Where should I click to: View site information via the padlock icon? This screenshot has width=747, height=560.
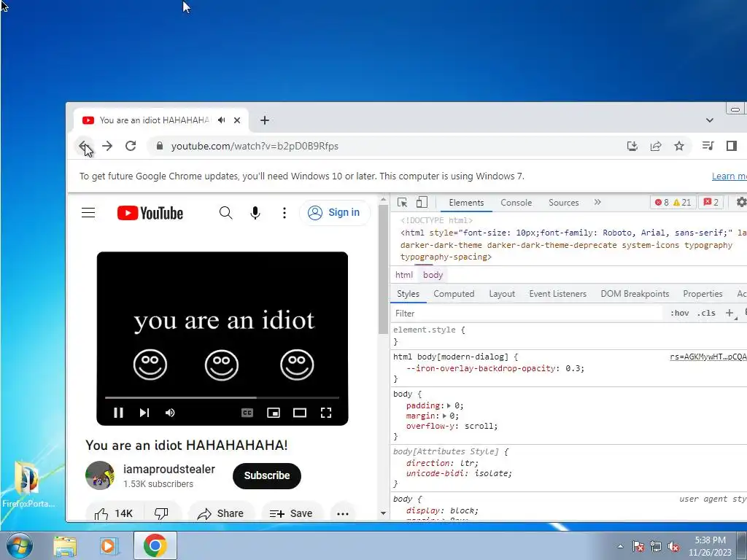pos(160,146)
